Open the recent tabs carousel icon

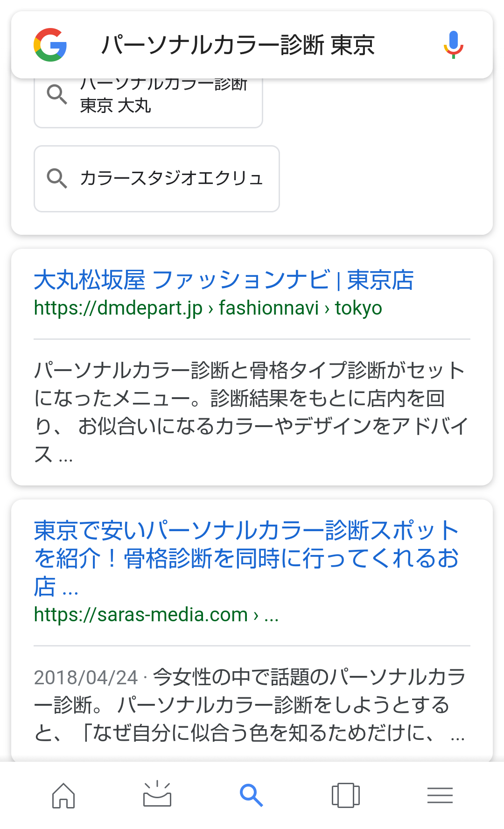(346, 795)
